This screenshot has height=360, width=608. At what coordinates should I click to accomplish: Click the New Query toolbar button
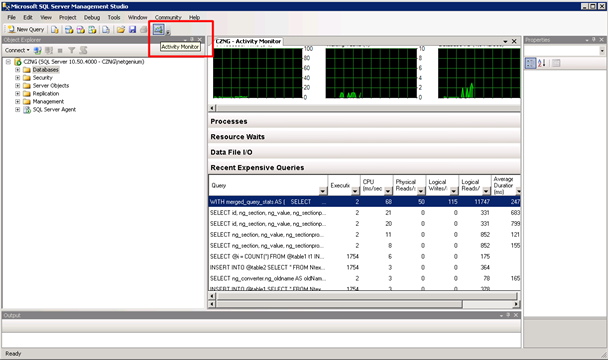pyautogui.click(x=26, y=29)
